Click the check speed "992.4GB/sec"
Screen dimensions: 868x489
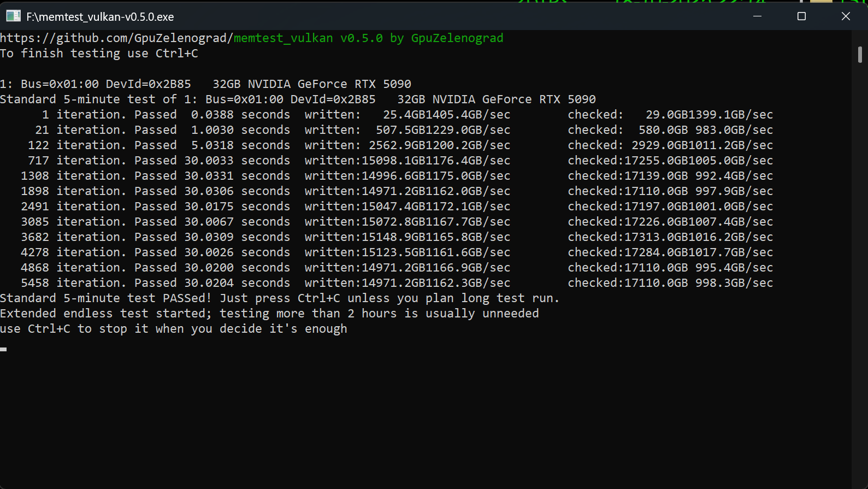tap(734, 176)
